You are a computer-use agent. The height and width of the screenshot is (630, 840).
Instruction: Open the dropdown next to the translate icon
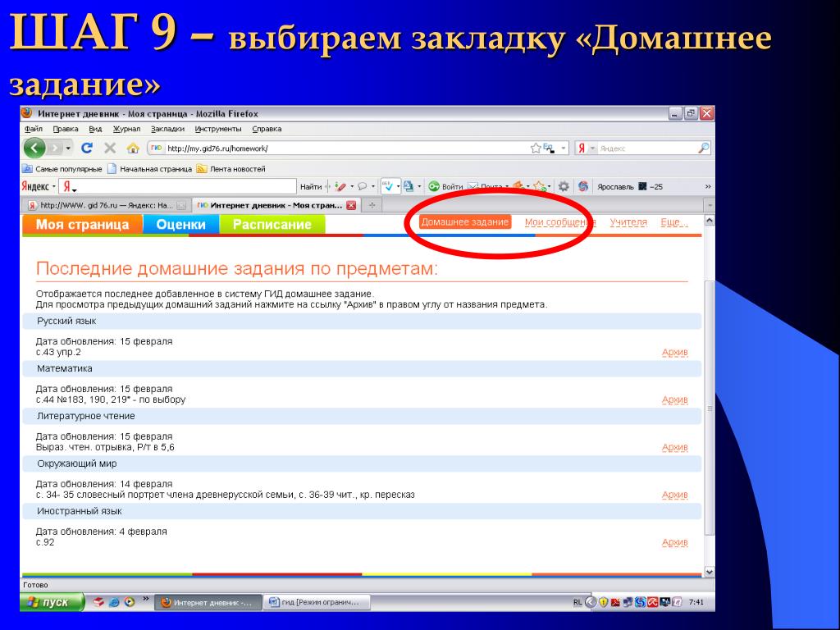pyautogui.click(x=419, y=186)
